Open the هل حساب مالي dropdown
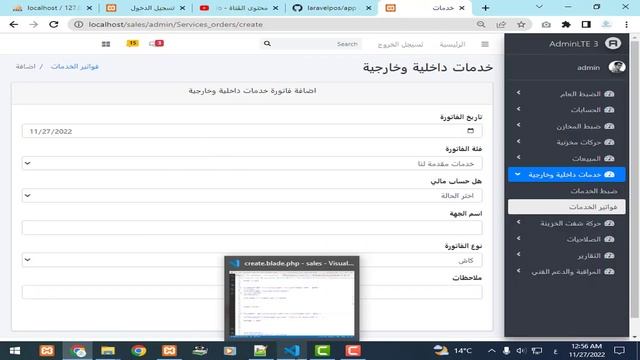This screenshot has height=360, width=640. [x=252, y=196]
